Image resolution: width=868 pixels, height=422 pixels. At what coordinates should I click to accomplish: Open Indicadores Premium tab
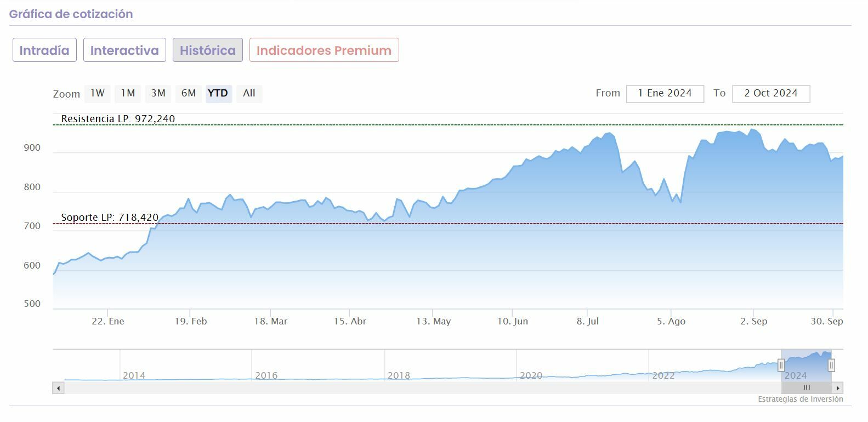point(324,50)
